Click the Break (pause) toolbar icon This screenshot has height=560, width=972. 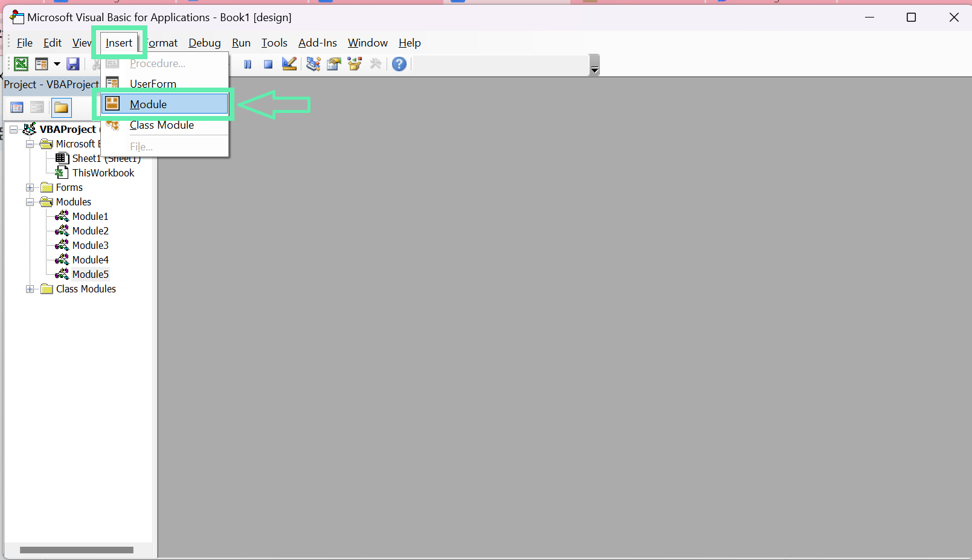pos(248,64)
